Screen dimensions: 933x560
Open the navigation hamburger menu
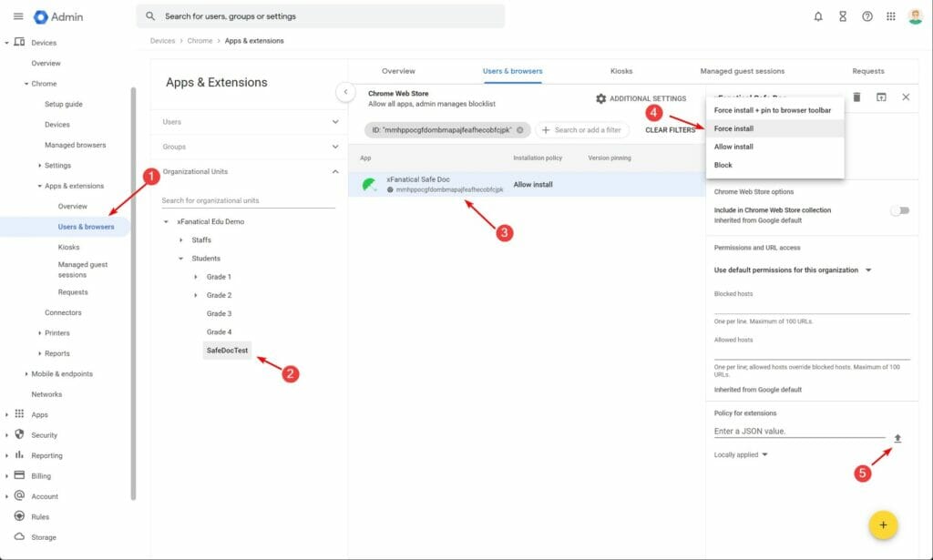tap(18, 15)
